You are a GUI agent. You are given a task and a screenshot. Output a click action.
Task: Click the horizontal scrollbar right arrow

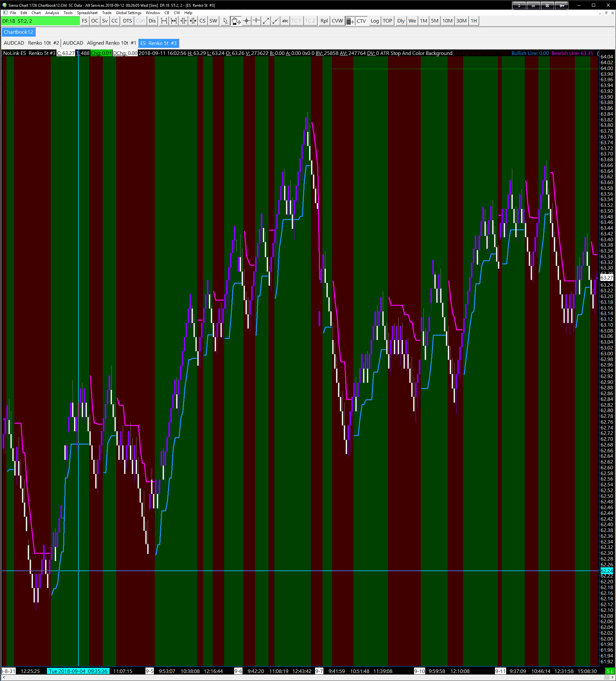point(612,677)
